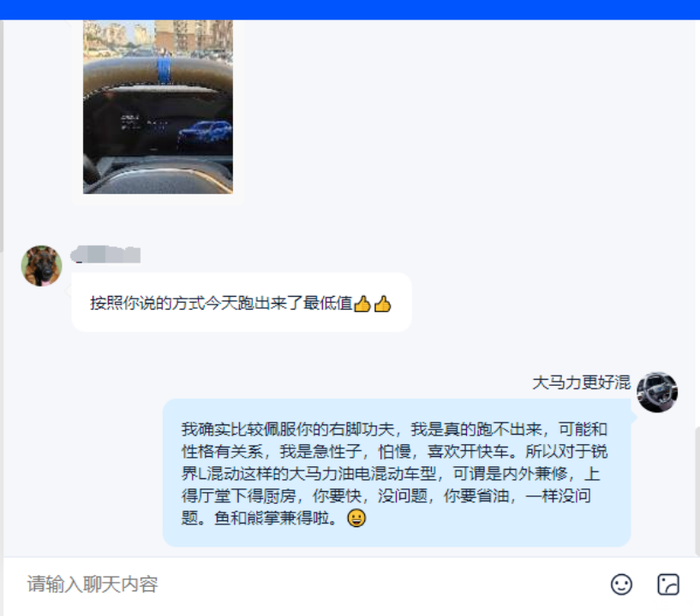This screenshot has width=700, height=616.
Task: Click the blue header bar at top
Action: tap(350, 9)
